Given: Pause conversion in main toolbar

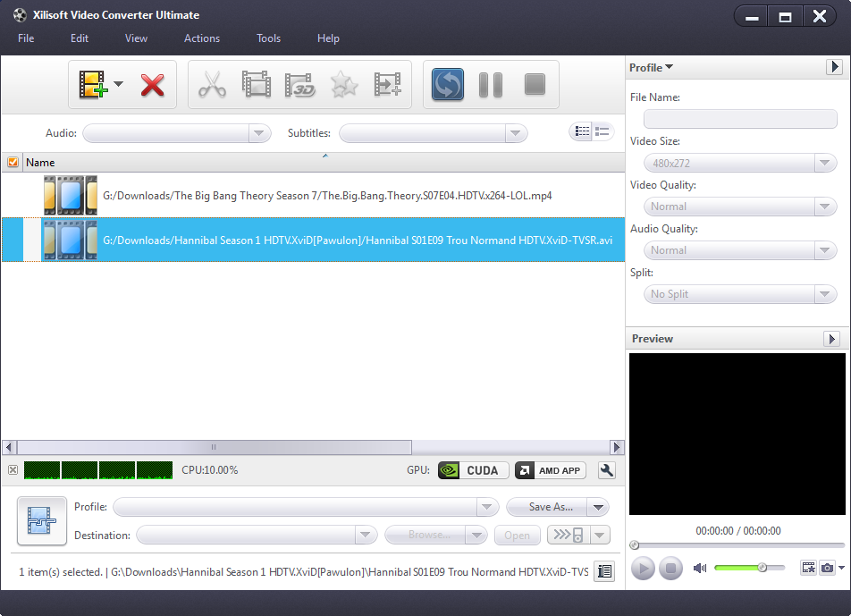Looking at the screenshot, I should tap(491, 85).
